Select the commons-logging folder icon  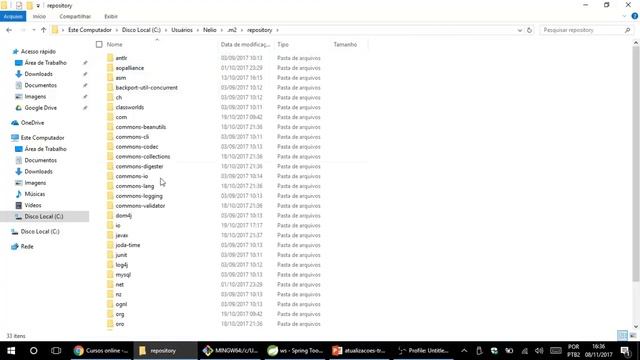pos(110,196)
